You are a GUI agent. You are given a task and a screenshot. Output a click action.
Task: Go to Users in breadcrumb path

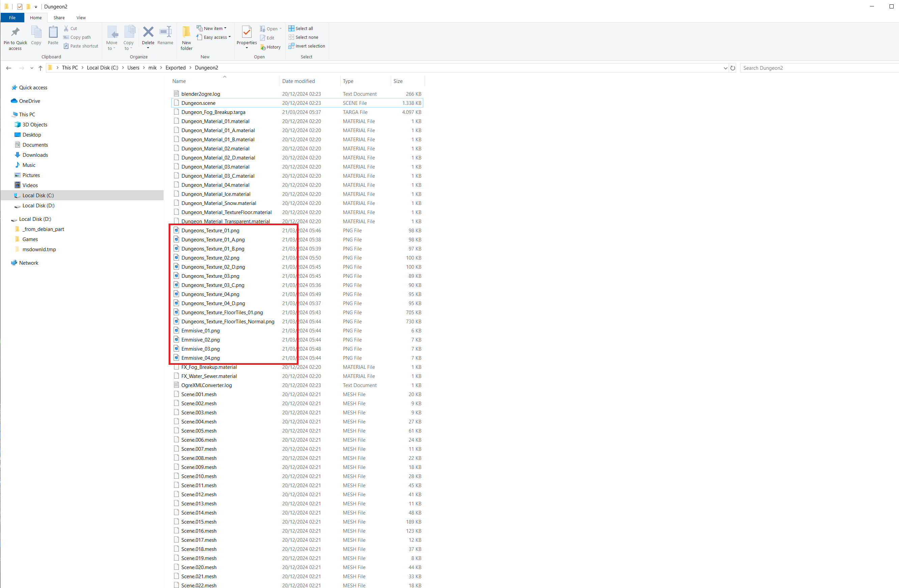pyautogui.click(x=133, y=67)
